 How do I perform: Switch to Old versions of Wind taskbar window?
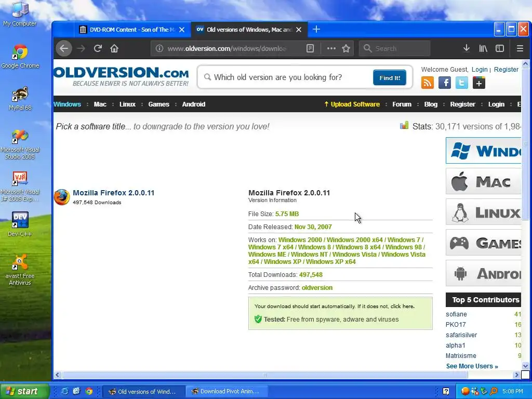(x=143, y=391)
